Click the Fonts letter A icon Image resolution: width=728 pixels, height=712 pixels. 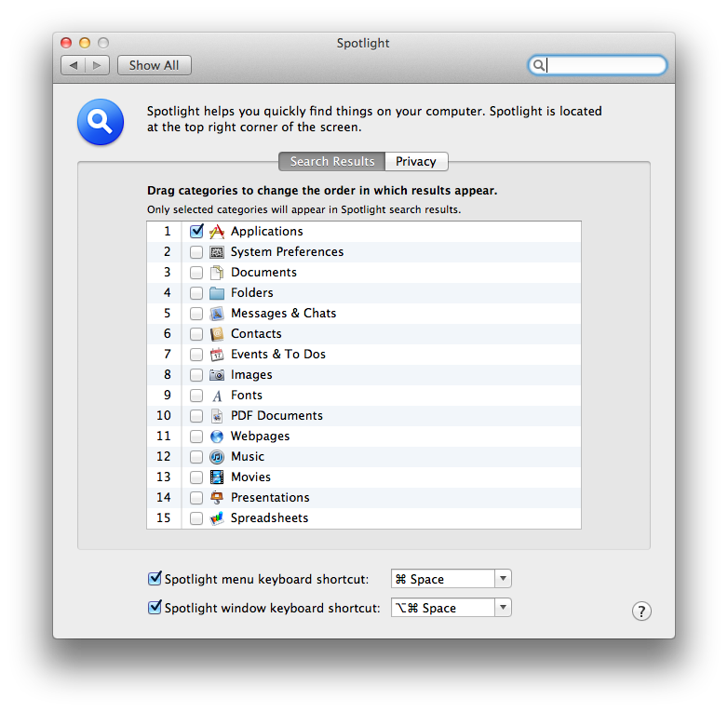pos(217,396)
